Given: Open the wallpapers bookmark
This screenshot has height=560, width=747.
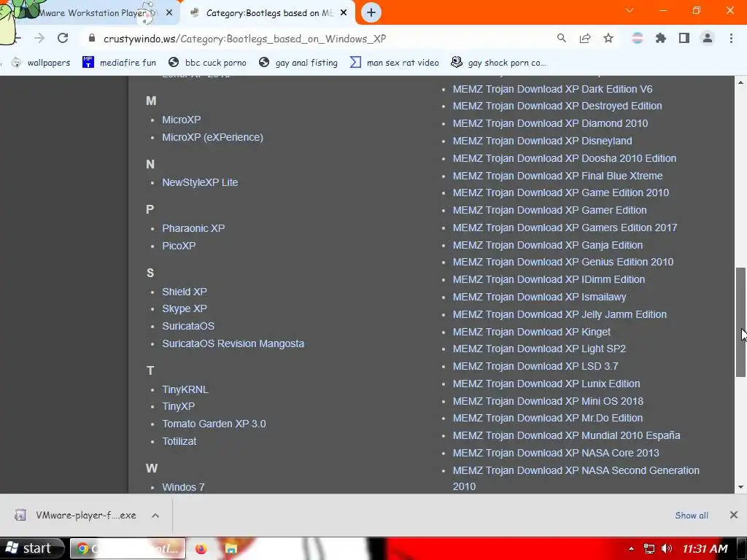Looking at the screenshot, I should click(41, 63).
